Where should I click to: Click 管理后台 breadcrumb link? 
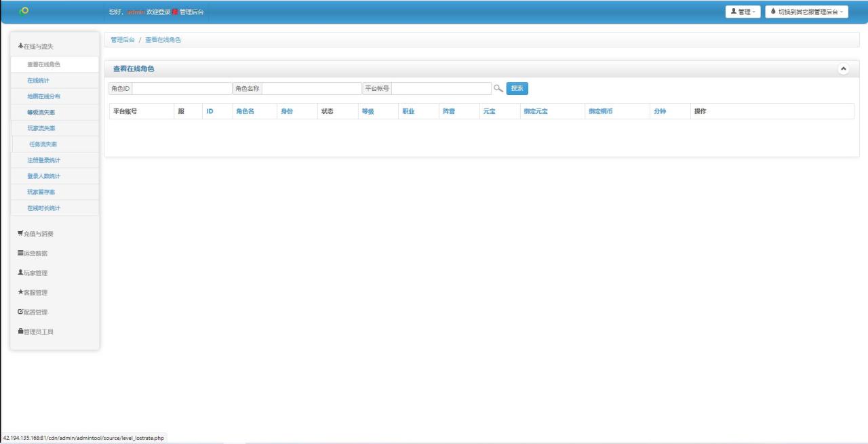coord(123,40)
